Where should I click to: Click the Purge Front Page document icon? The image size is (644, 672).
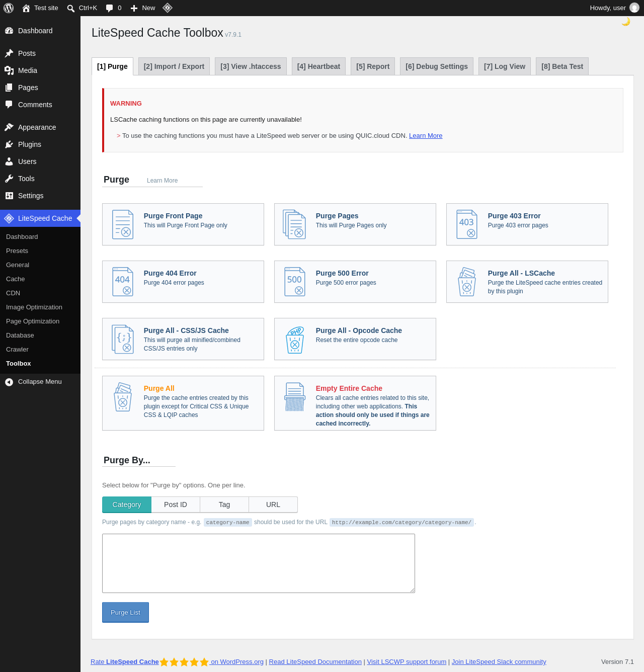[x=123, y=224]
